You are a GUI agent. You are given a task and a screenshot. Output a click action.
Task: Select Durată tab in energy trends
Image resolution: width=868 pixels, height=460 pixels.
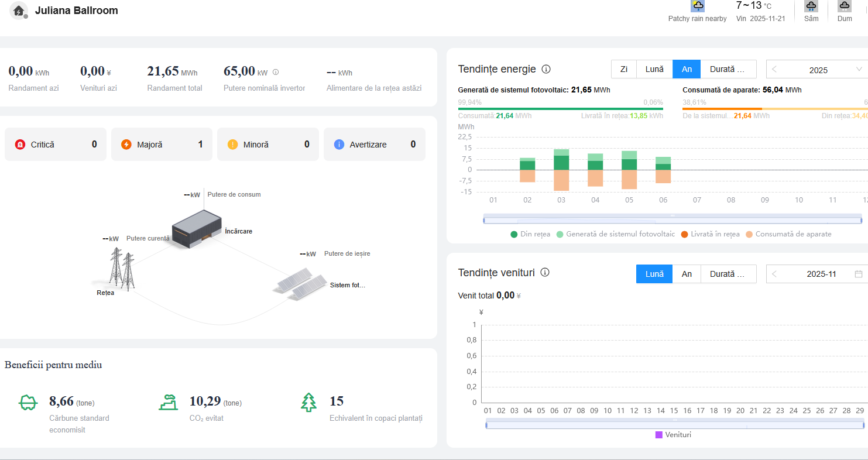click(728, 69)
